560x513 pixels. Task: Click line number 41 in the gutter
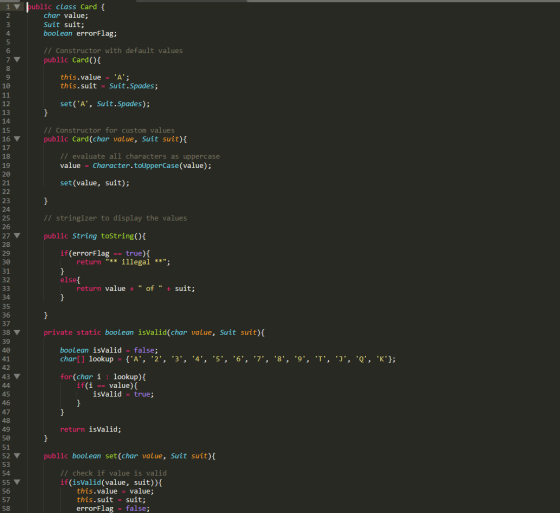pyautogui.click(x=6, y=359)
